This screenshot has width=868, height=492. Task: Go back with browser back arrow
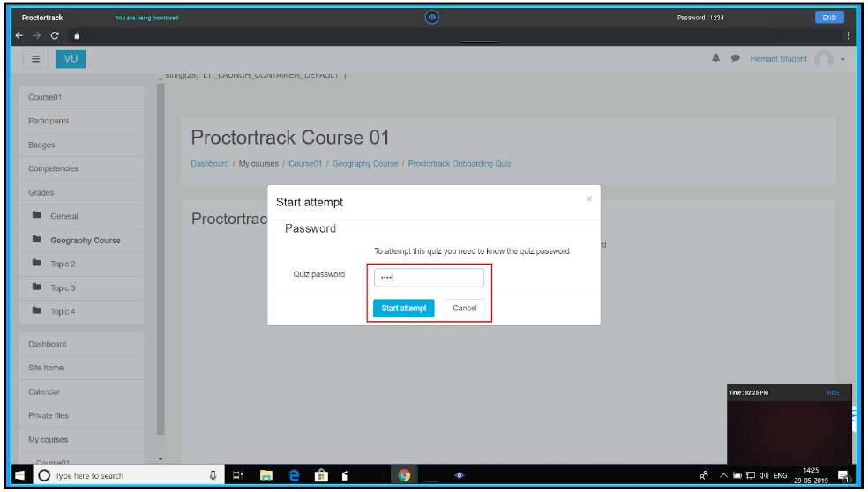(19, 35)
